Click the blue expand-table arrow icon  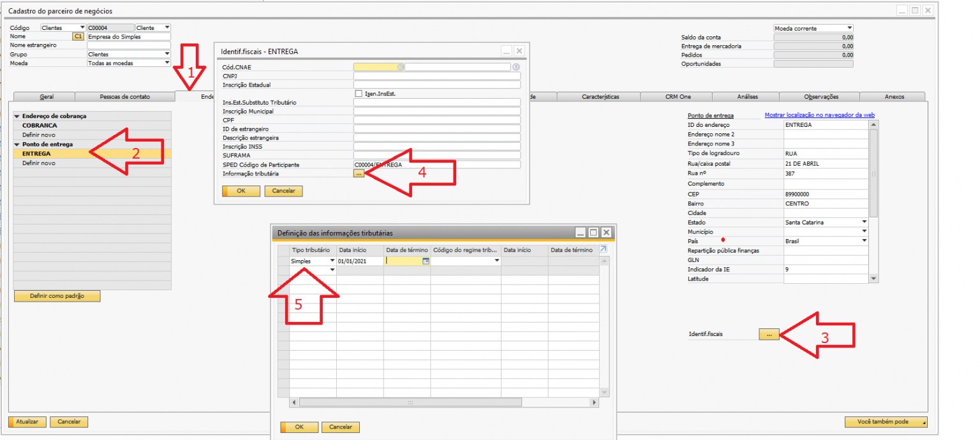click(604, 249)
